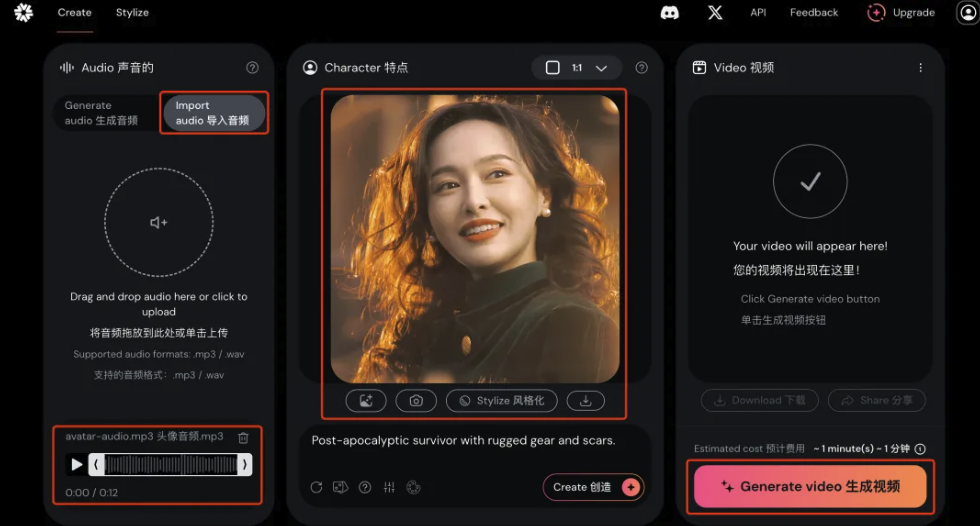Play the avatar-audio.mp3 clip
The width and height of the screenshot is (980, 526).
pyautogui.click(x=77, y=465)
